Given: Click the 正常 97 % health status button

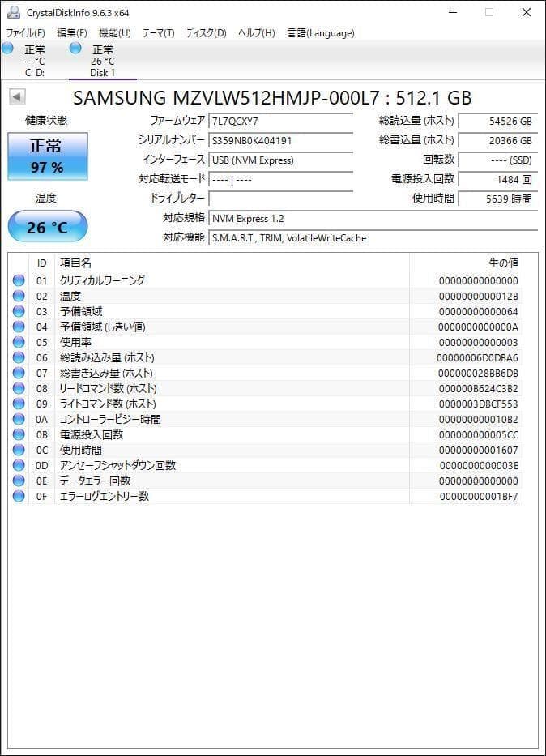Looking at the screenshot, I should pos(48,156).
